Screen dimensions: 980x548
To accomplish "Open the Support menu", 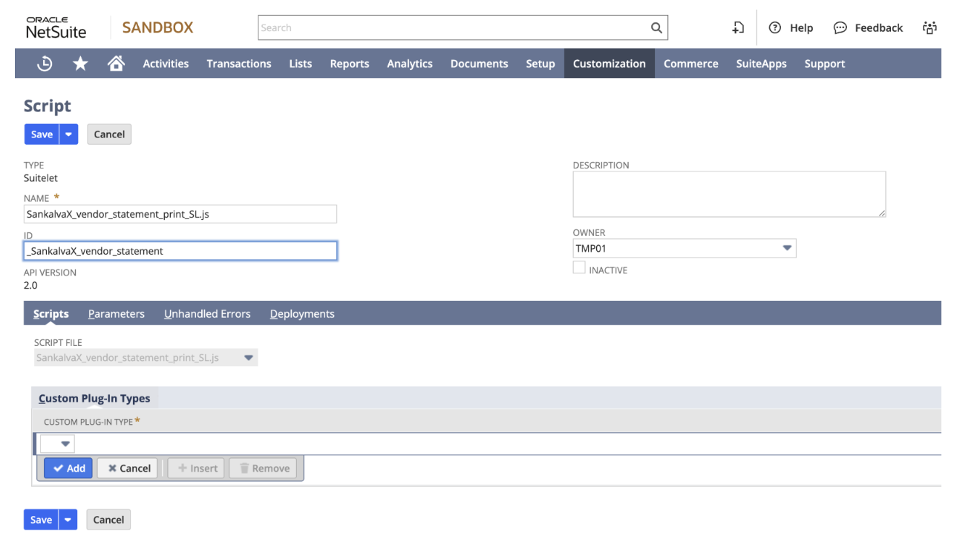I will pos(825,64).
